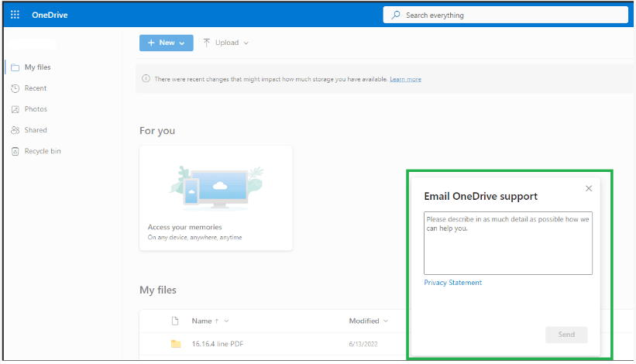Image resolution: width=636 pixels, height=364 pixels.
Task: Focus the Search everything field
Action: click(505, 15)
